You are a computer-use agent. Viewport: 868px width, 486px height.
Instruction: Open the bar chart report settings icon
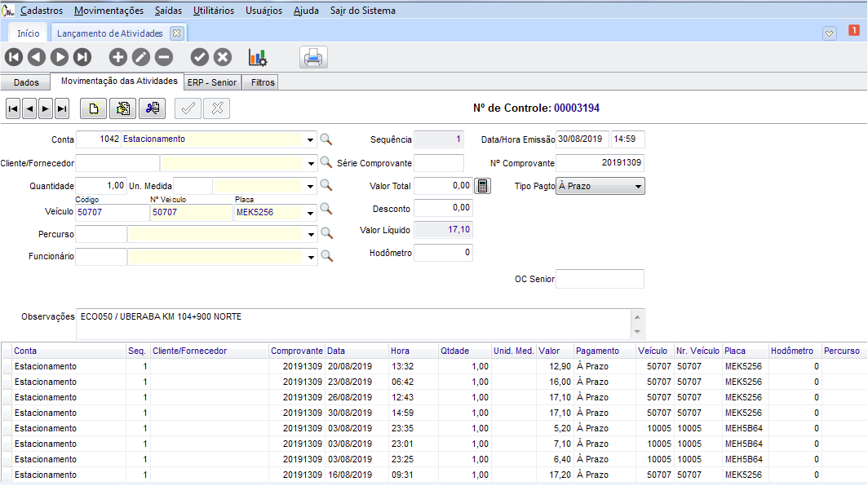[x=258, y=57]
